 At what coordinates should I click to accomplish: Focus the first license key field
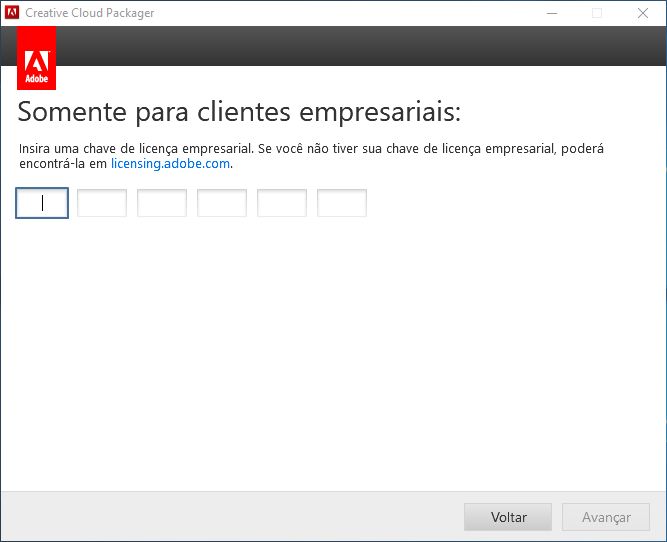tap(42, 203)
